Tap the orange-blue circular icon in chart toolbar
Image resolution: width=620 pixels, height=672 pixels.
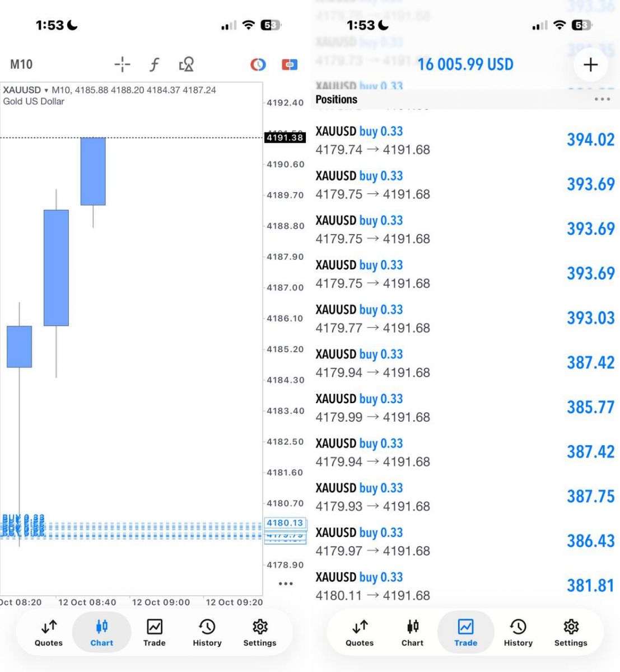pos(258,64)
